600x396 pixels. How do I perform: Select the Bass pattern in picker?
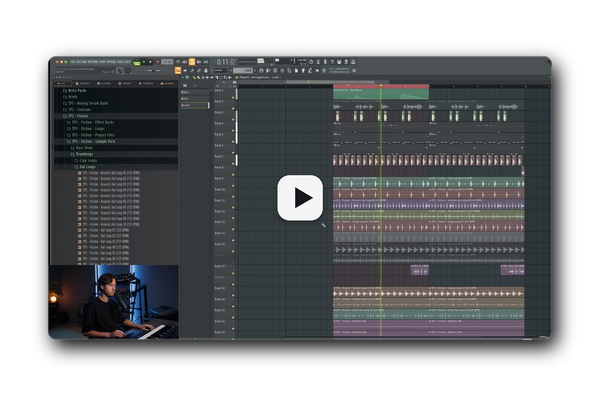click(195, 92)
